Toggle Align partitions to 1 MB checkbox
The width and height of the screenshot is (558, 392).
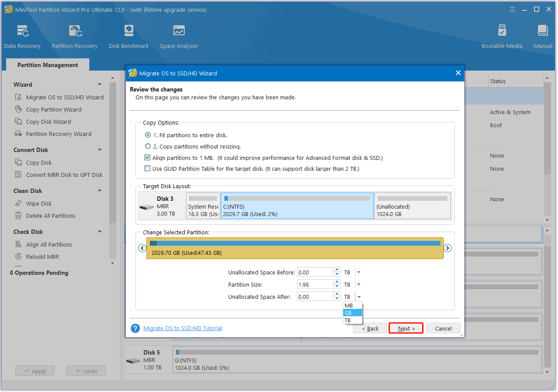(147, 158)
